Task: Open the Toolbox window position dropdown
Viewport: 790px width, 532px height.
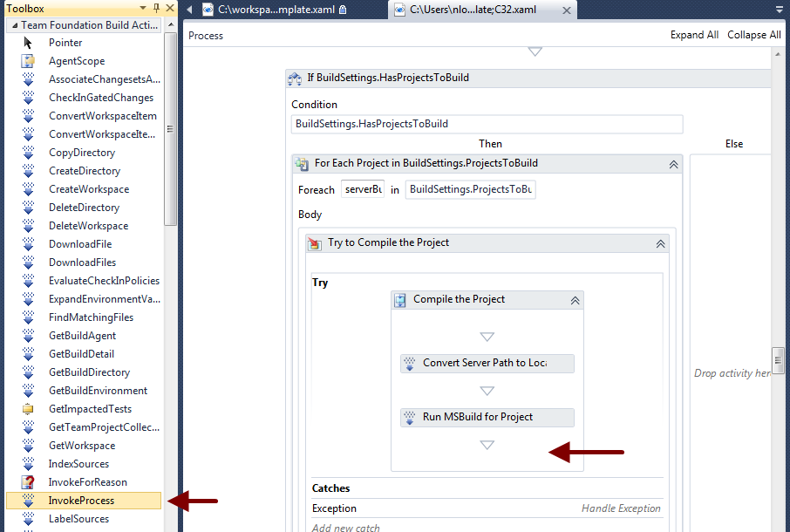Action: coord(143,9)
